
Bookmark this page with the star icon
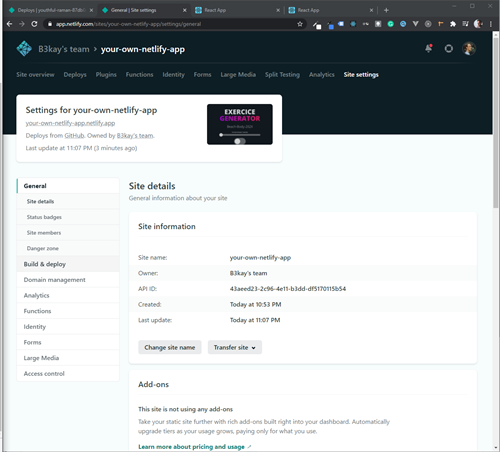point(300,24)
